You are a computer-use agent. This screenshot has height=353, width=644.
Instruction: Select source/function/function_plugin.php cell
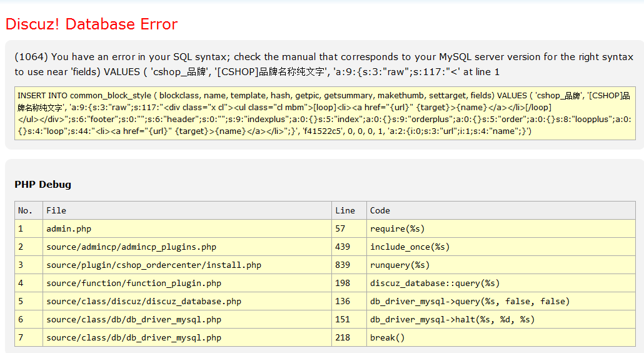pyautogui.click(x=188, y=283)
